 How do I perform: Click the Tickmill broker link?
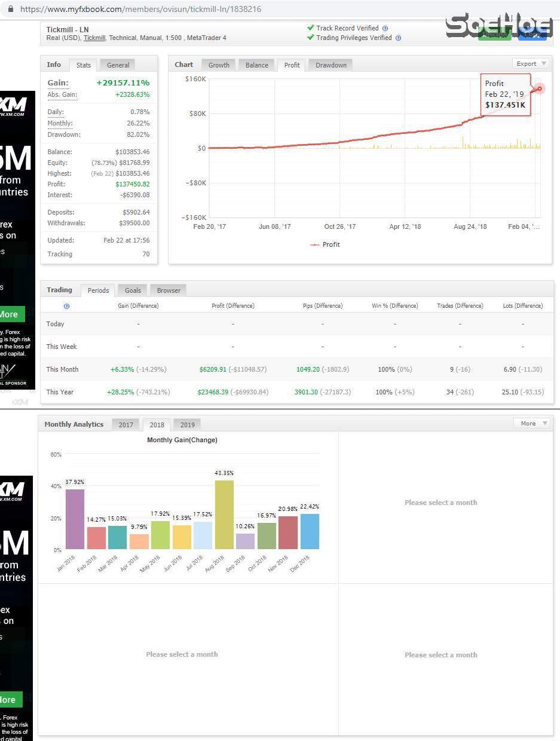tap(94, 38)
